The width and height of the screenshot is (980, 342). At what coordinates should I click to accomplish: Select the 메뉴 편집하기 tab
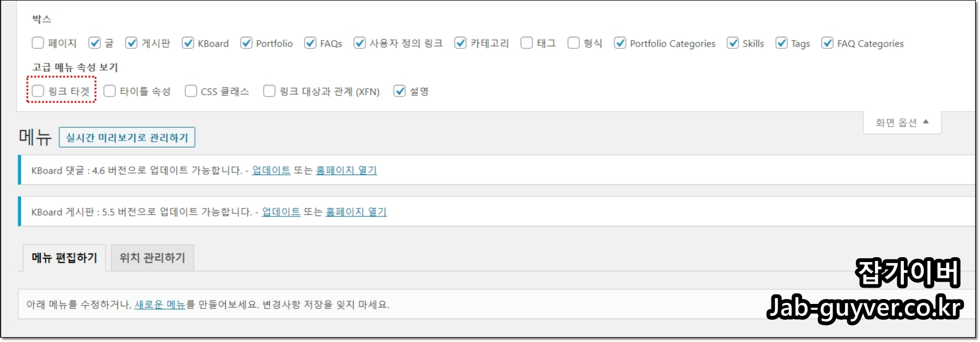[64, 258]
